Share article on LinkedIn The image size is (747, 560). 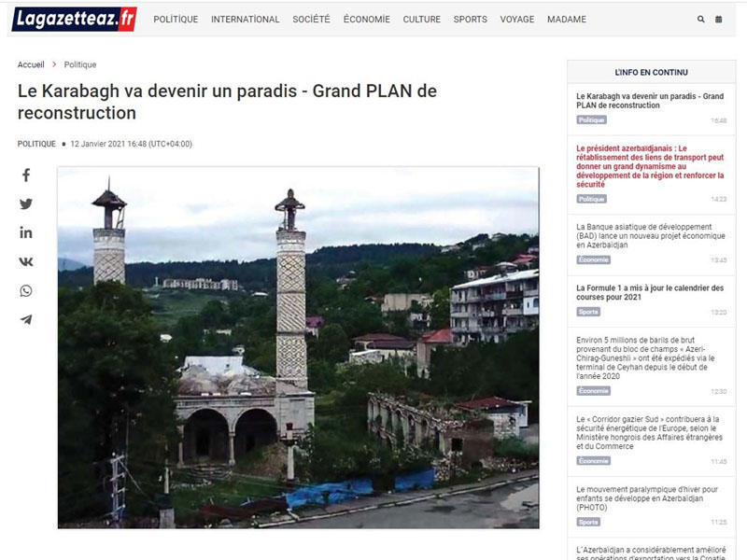(26, 232)
